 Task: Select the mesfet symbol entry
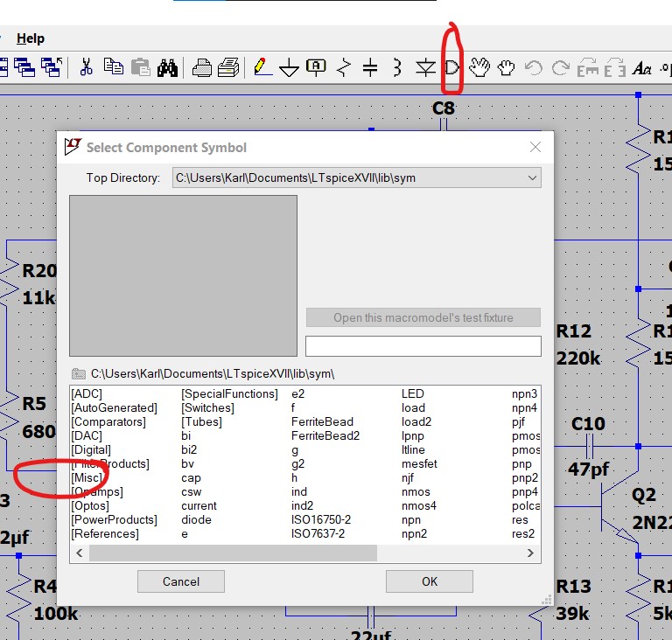click(x=419, y=463)
